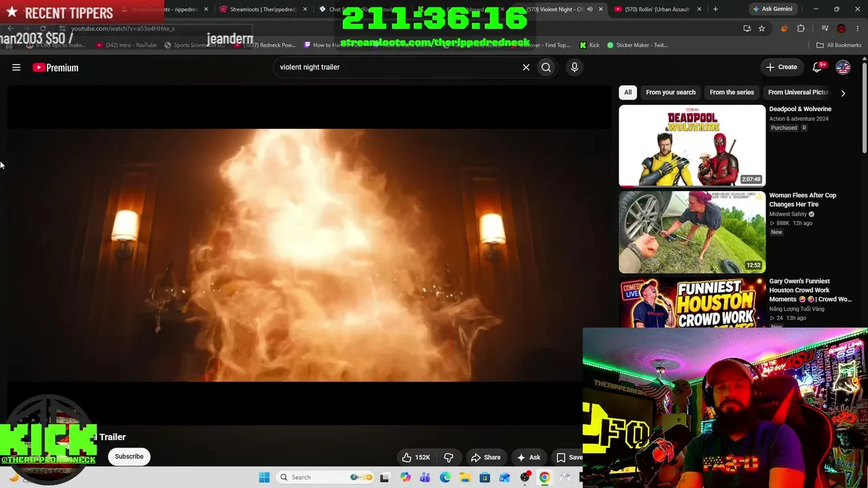868x488 pixels.
Task: Share the video
Action: tap(486, 457)
